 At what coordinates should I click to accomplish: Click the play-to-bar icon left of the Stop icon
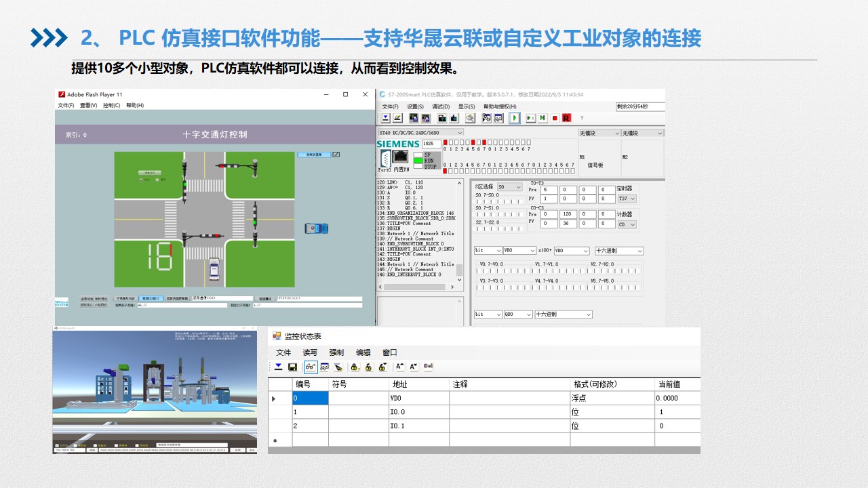(x=542, y=118)
